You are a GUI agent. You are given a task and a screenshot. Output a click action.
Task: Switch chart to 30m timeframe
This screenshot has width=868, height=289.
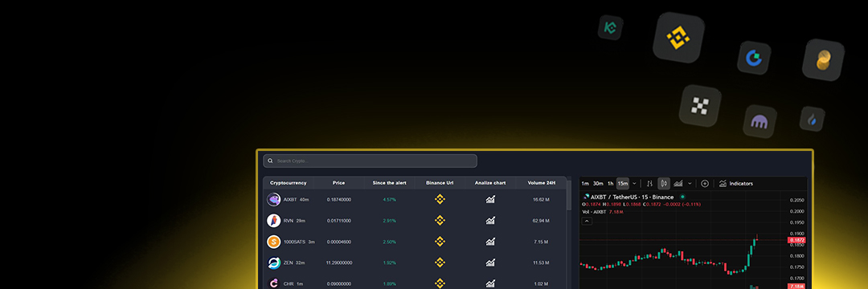(x=598, y=184)
